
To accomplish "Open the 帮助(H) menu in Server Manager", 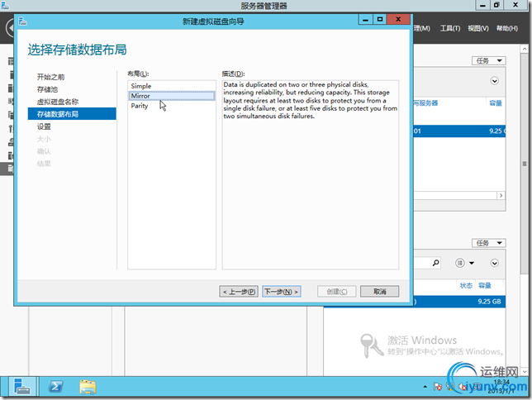I will pyautogui.click(x=507, y=28).
